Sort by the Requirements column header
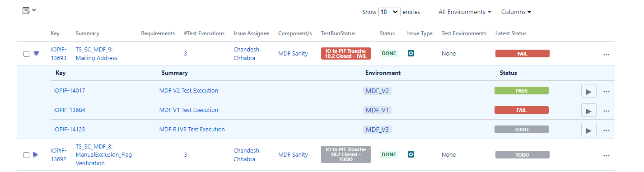 tap(158, 33)
